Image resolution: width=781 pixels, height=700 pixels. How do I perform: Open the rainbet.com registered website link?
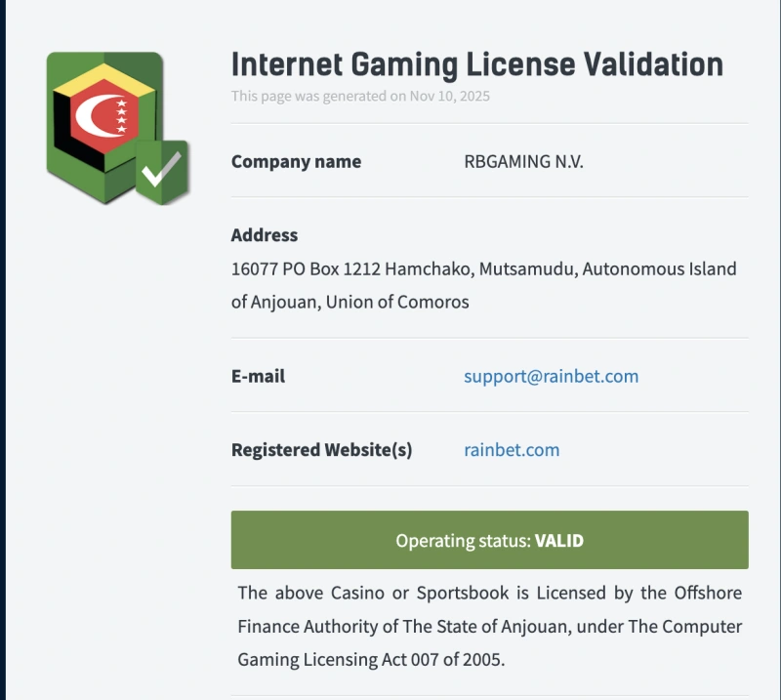(512, 450)
